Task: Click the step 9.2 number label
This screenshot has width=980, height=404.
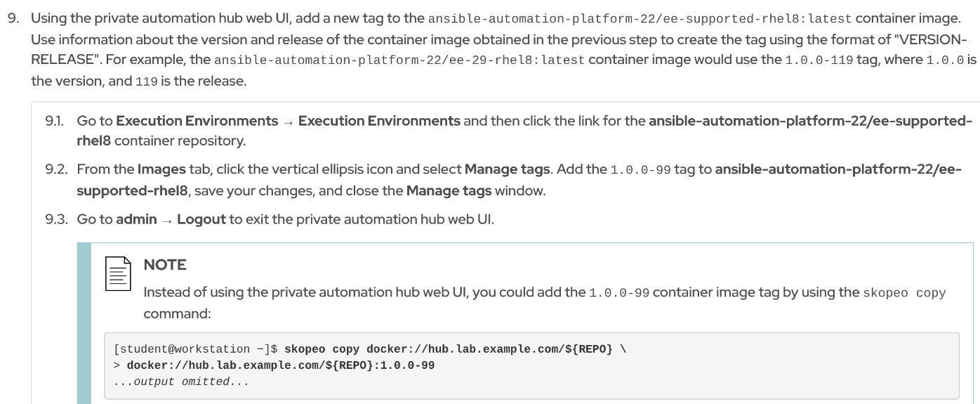Action: 57,170
